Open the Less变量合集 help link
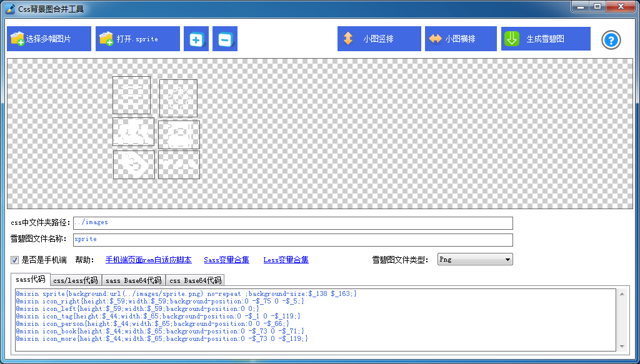The image size is (640, 364). [x=286, y=260]
